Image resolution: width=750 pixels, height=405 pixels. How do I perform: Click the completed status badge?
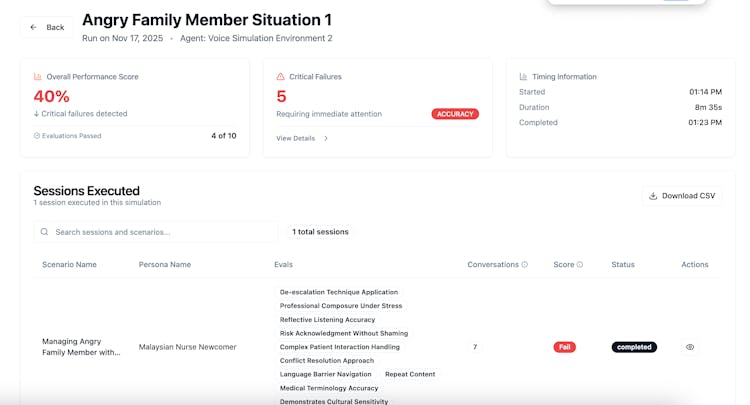634,347
